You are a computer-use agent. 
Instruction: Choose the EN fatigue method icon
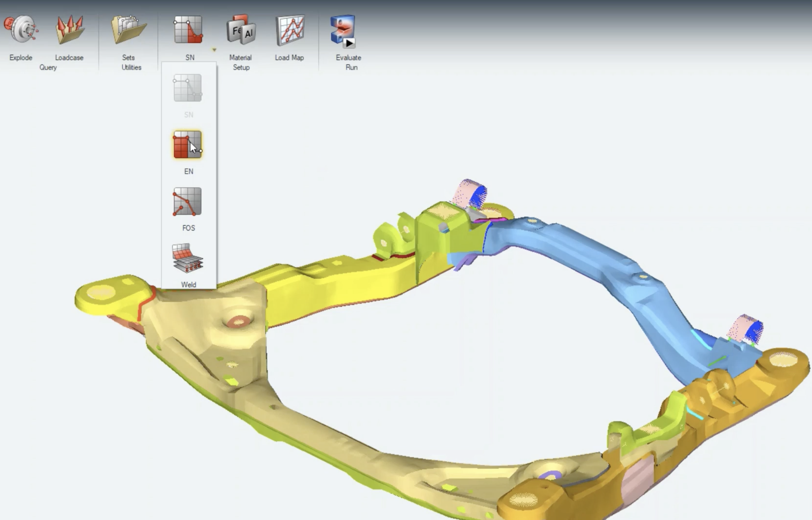tap(187, 144)
